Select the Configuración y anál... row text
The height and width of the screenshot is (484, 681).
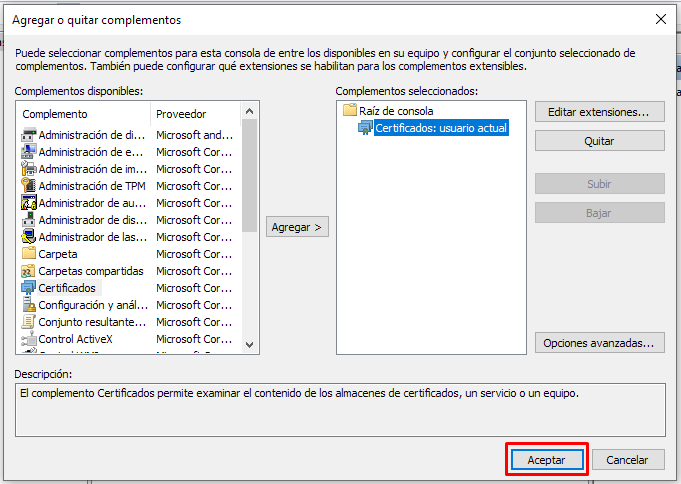pos(93,305)
